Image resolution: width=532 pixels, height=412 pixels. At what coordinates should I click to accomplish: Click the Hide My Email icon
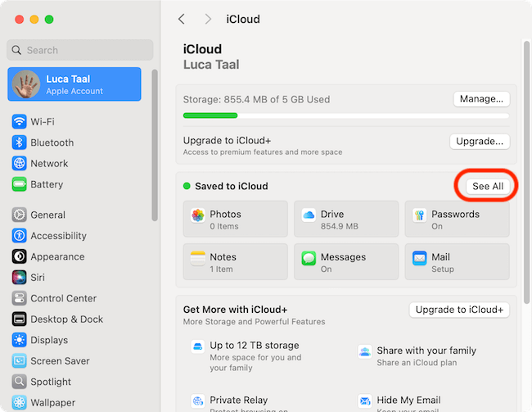coord(365,401)
